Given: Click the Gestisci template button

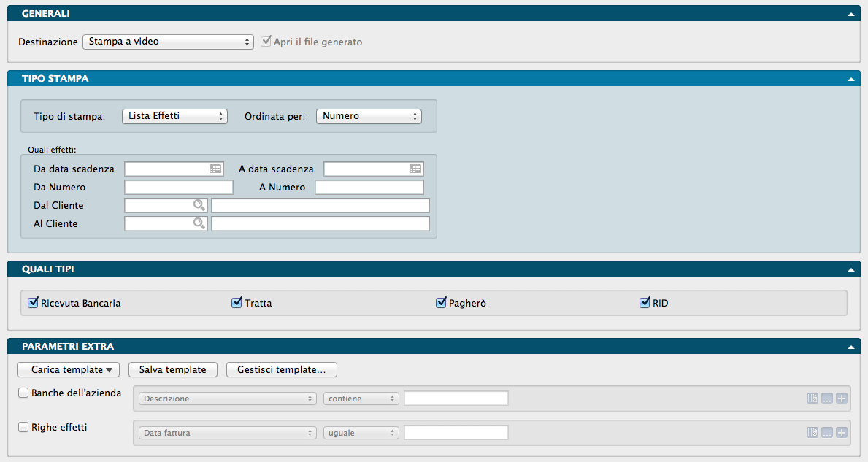Looking at the screenshot, I should [281, 370].
